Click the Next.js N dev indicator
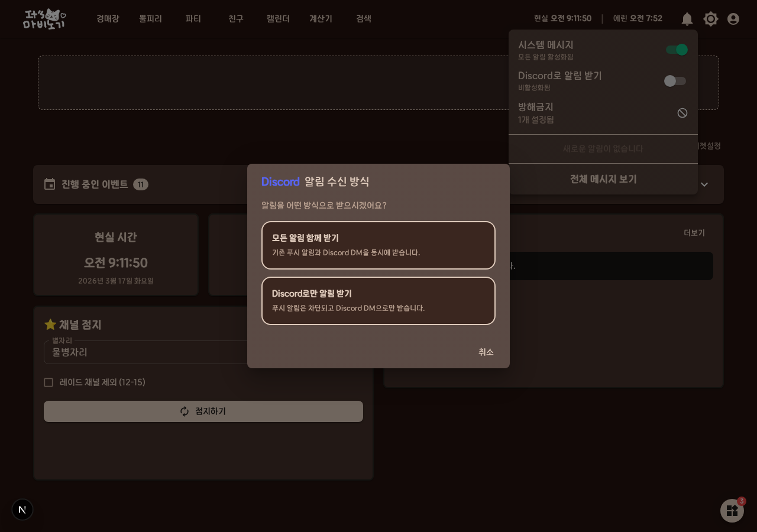 point(22,510)
